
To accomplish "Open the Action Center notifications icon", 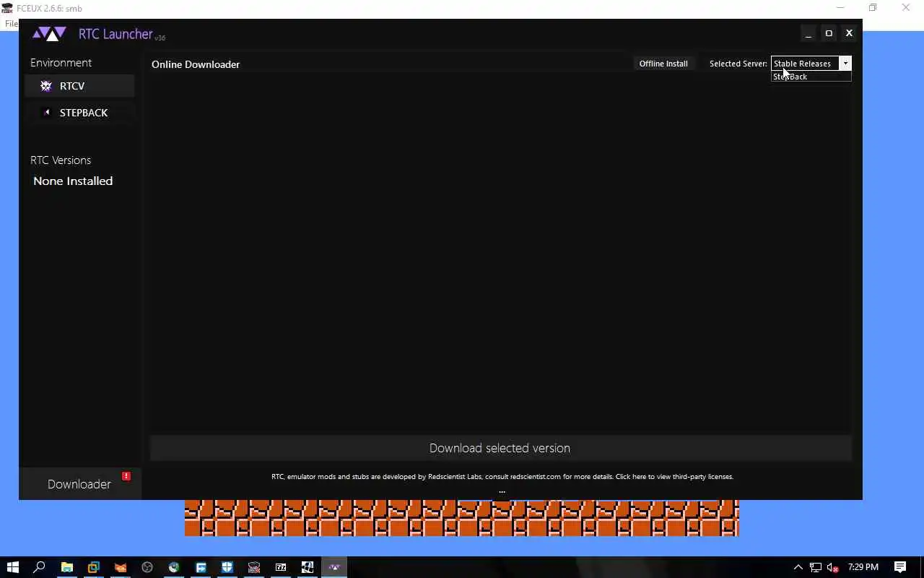I will [x=900, y=567].
